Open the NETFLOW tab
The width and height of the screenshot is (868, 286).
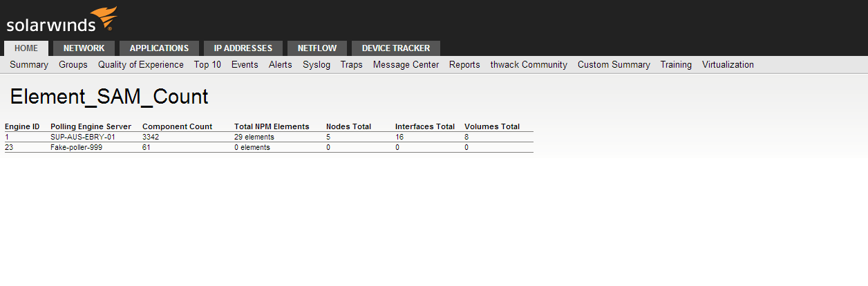pos(317,48)
